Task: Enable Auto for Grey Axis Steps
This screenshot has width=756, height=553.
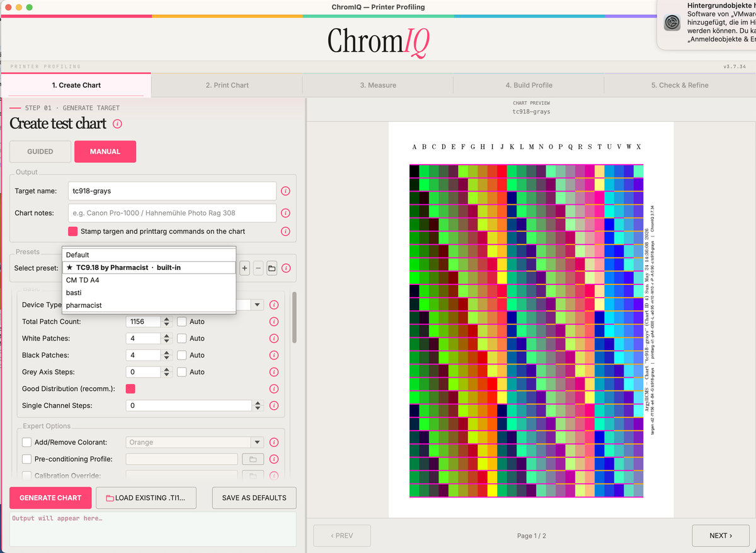Action: coord(181,372)
